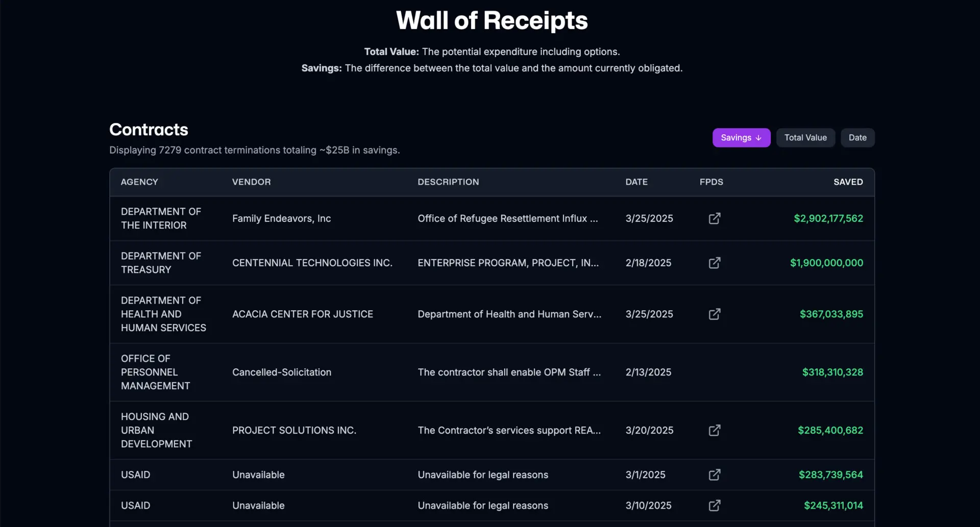This screenshot has height=527, width=980.
Task: Click the AGENCY column header
Action: click(139, 182)
